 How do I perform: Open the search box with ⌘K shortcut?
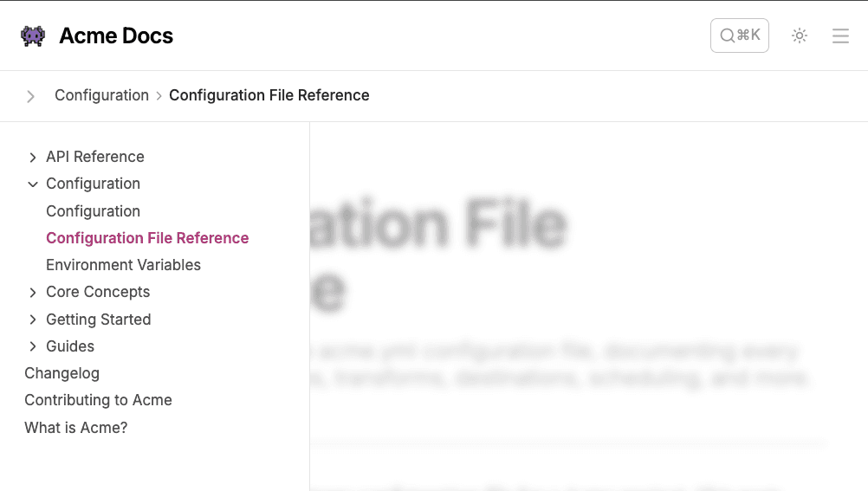point(739,36)
